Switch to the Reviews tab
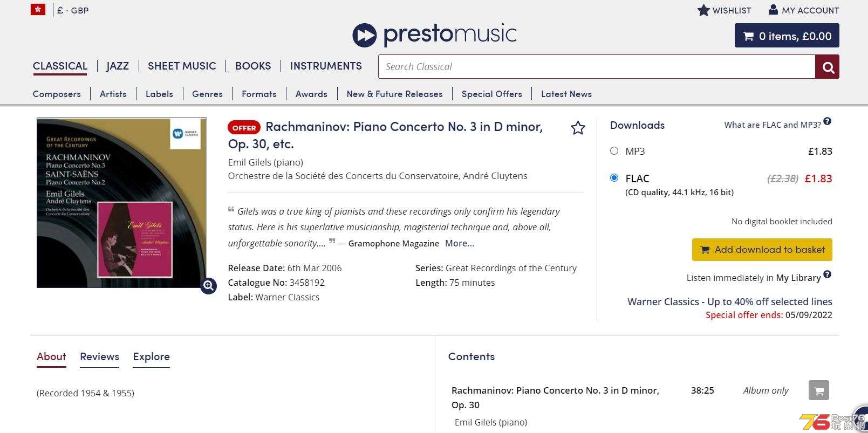The image size is (868, 433). (99, 356)
